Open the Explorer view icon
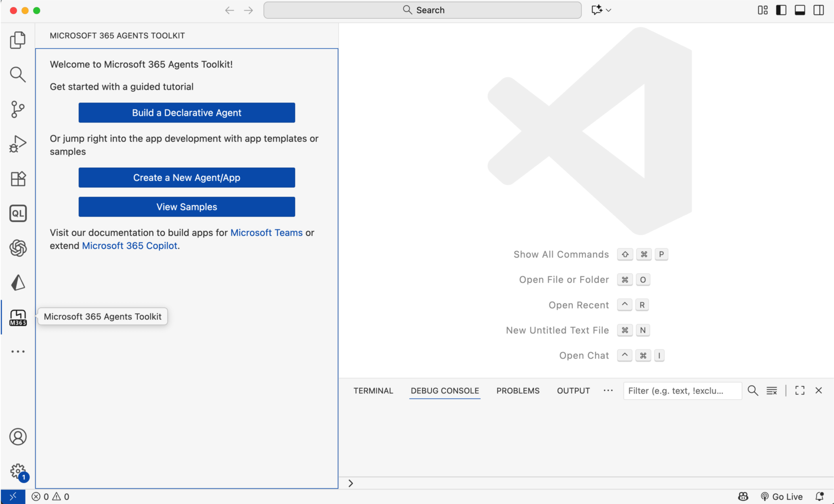Image resolution: width=834 pixels, height=504 pixels. (18, 40)
